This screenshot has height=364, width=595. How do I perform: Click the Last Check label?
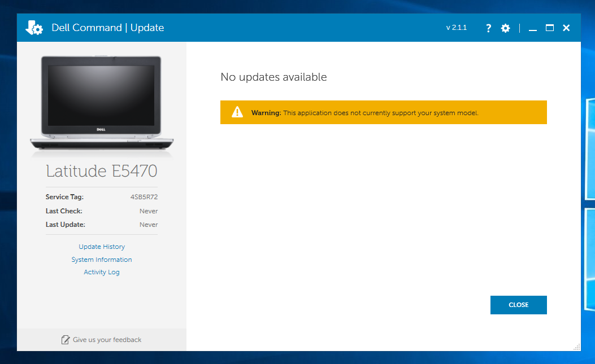64,211
